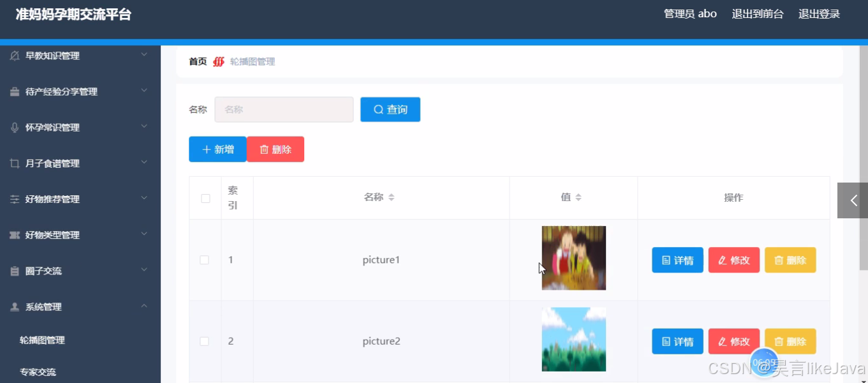Click the sort arrows on 值 column
The height and width of the screenshot is (383, 868).
tap(578, 198)
